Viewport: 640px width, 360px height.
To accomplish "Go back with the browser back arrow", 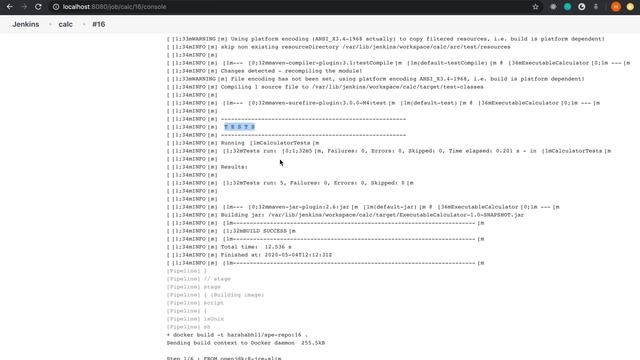I will pyautogui.click(x=9, y=7).
